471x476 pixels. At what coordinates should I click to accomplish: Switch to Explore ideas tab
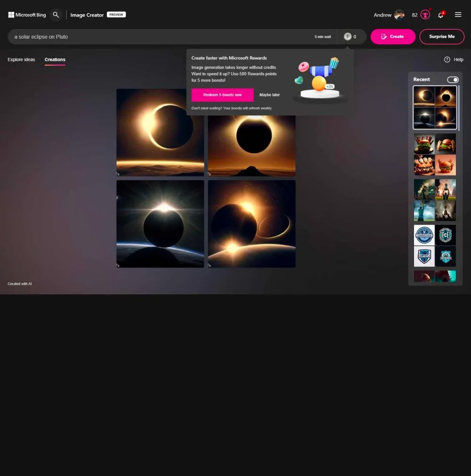tap(21, 60)
